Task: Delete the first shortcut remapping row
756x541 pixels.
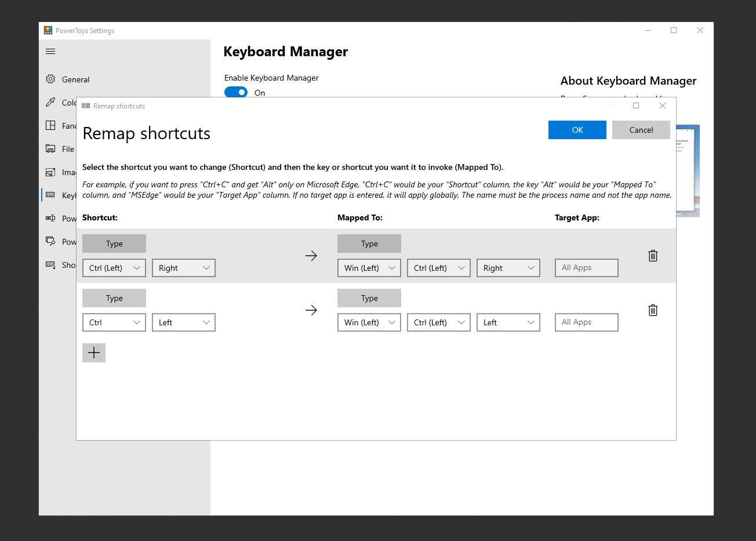Action: (653, 256)
